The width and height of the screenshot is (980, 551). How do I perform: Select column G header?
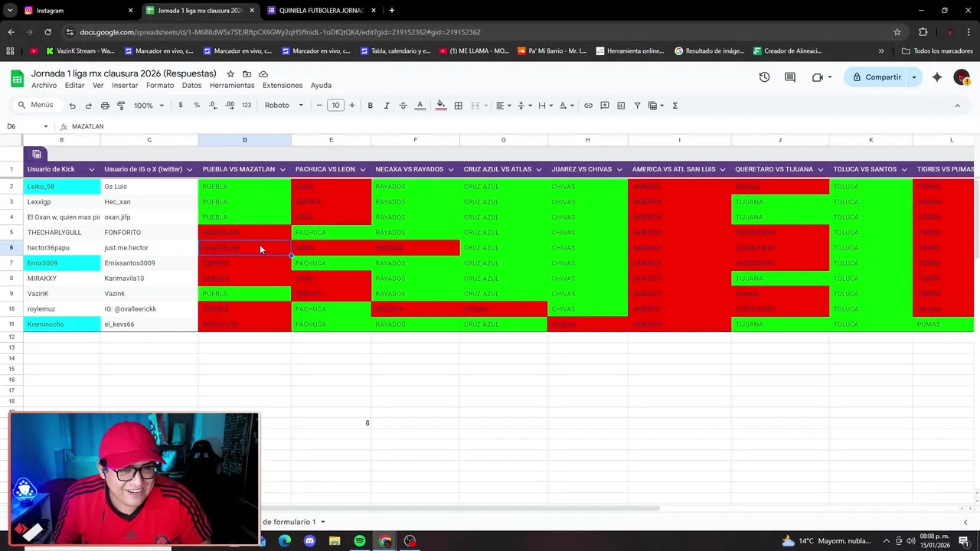point(503,140)
